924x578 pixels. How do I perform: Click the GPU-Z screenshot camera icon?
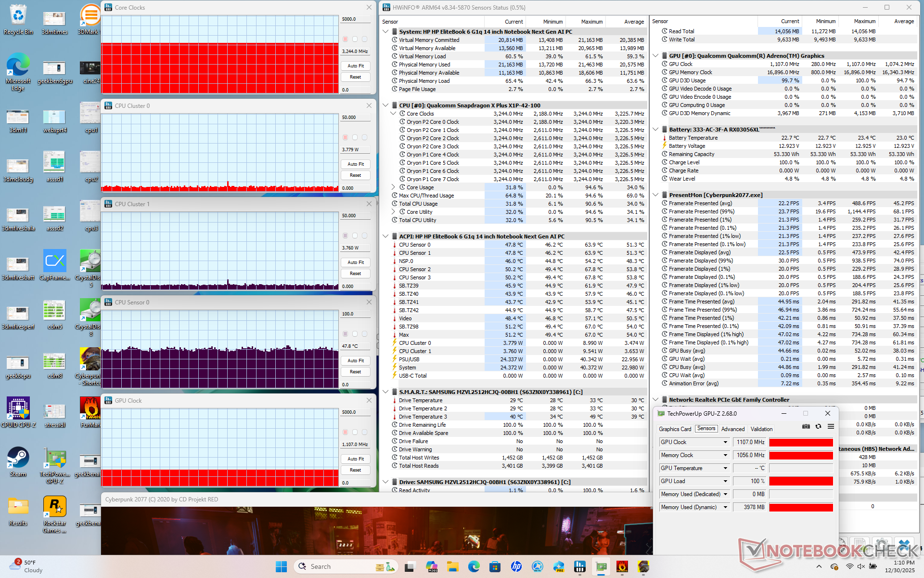pos(806,426)
